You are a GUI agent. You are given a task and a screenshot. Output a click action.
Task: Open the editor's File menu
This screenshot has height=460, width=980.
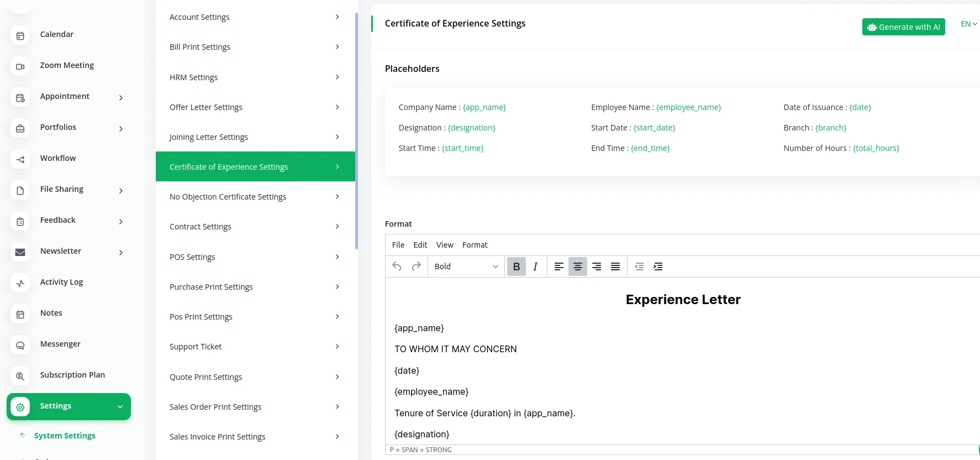click(x=398, y=245)
